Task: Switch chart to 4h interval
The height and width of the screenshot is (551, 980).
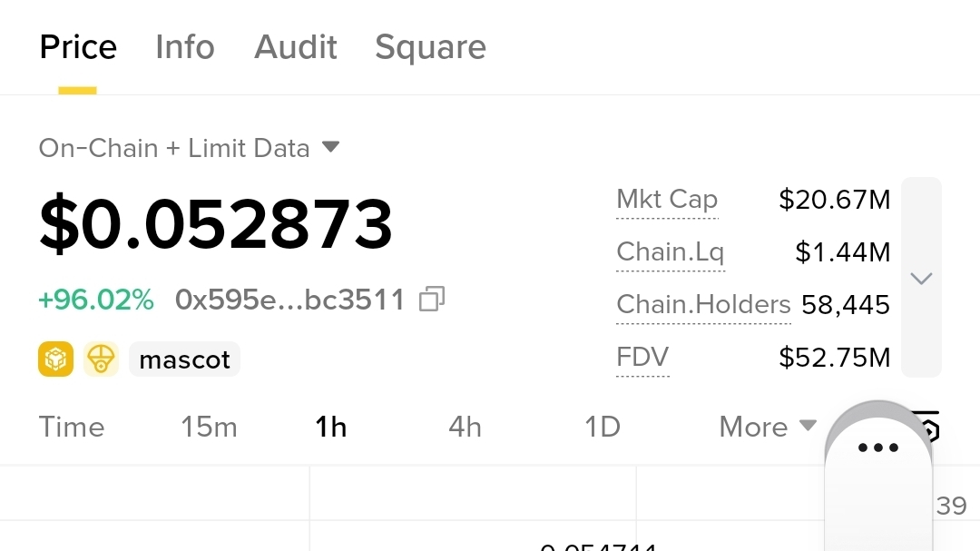Action: 465,427
